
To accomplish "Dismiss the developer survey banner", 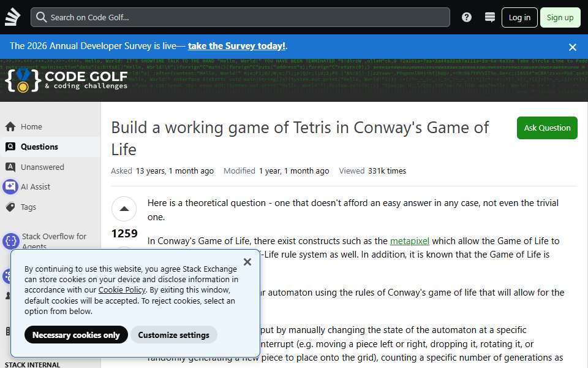I will coord(572,47).
